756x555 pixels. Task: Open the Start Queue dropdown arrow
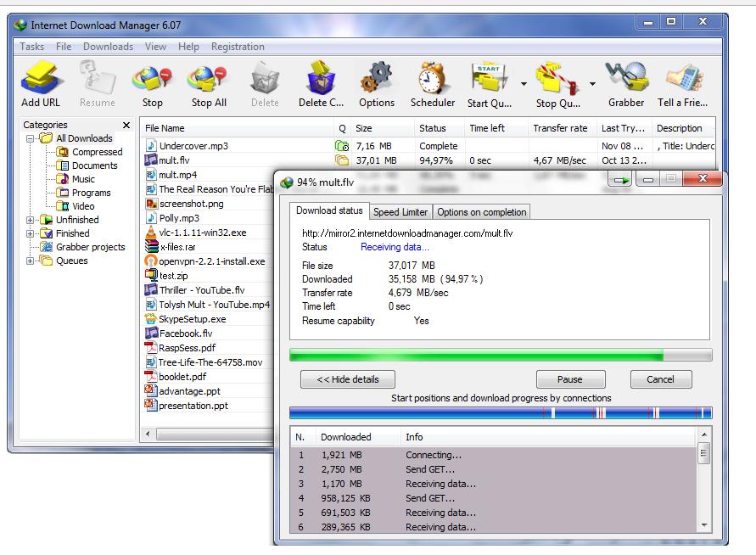[524, 84]
